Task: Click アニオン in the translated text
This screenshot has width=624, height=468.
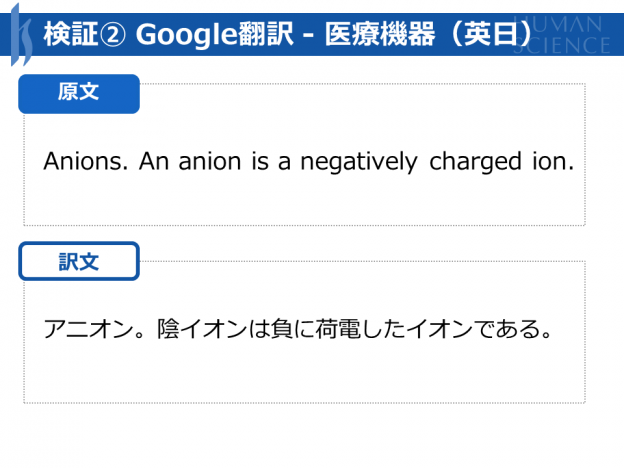Action: [88, 329]
